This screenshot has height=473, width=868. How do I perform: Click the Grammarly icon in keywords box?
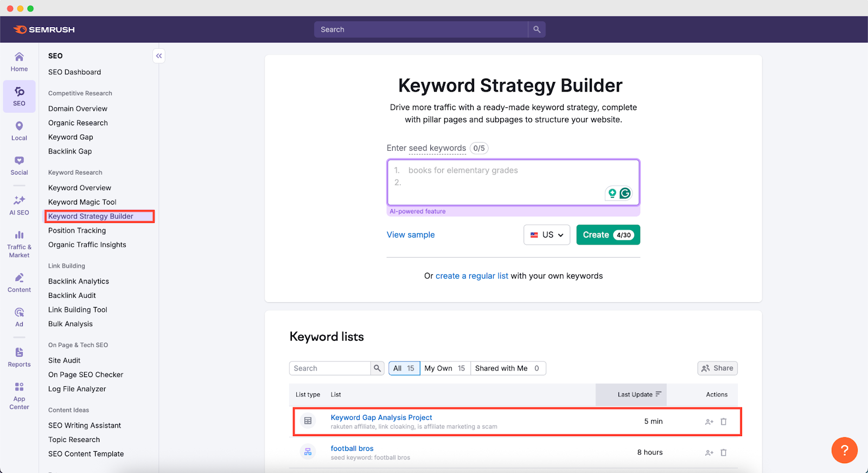625,193
